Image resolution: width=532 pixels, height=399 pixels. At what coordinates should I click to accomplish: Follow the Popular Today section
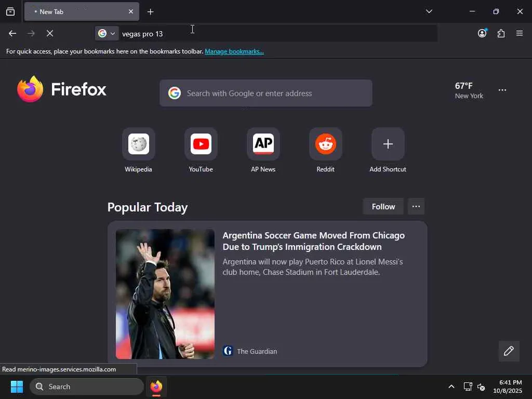(383, 207)
